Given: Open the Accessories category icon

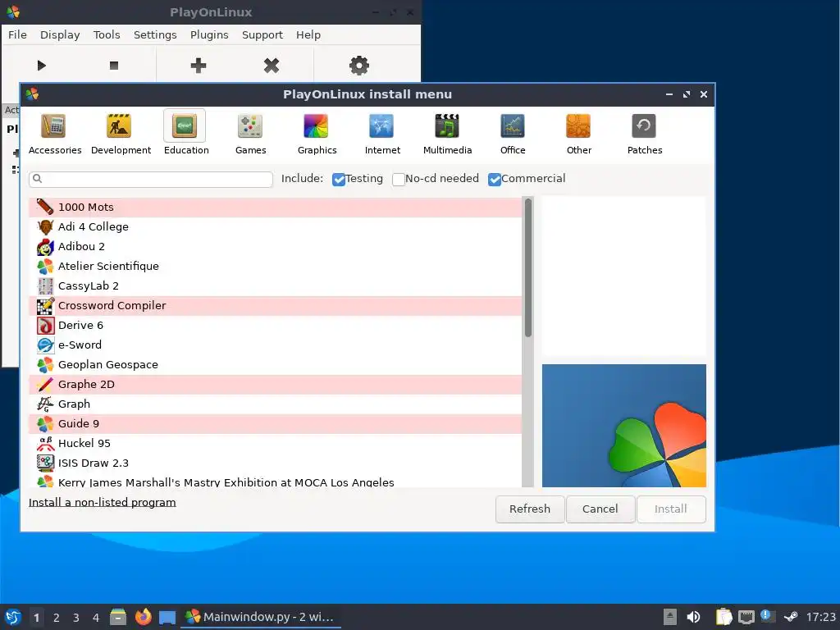Looking at the screenshot, I should click(x=53, y=126).
